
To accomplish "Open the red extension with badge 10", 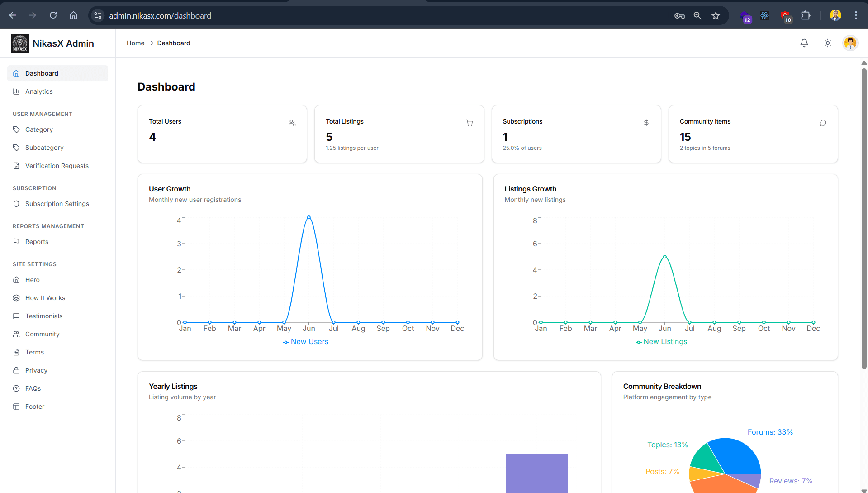I will click(x=786, y=16).
